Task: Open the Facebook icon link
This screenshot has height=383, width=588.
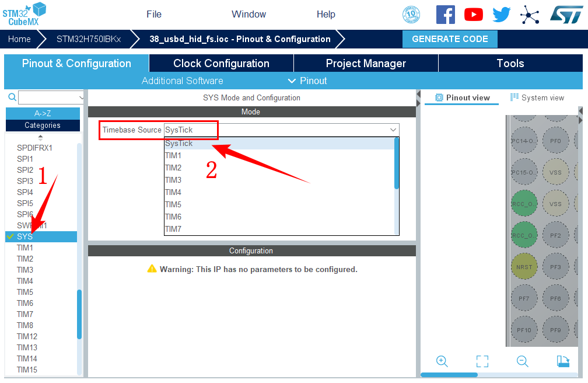Action: point(445,15)
